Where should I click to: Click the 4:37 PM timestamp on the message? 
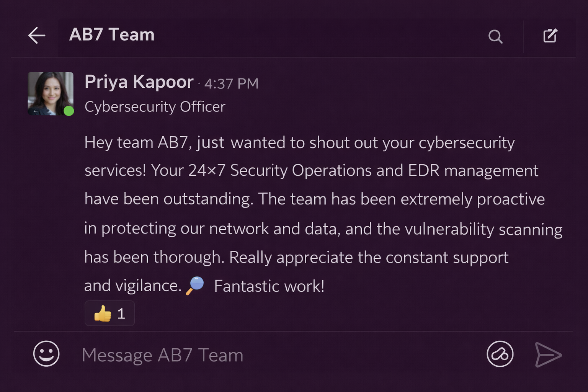tap(231, 83)
